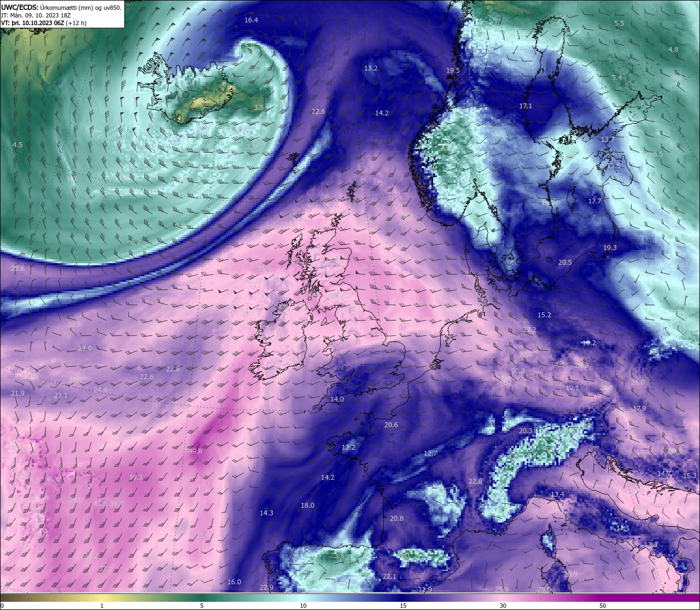Screen dimensions: 700x610
Task: Click the '5' label on the colour scale
Action: pyautogui.click(x=202, y=606)
